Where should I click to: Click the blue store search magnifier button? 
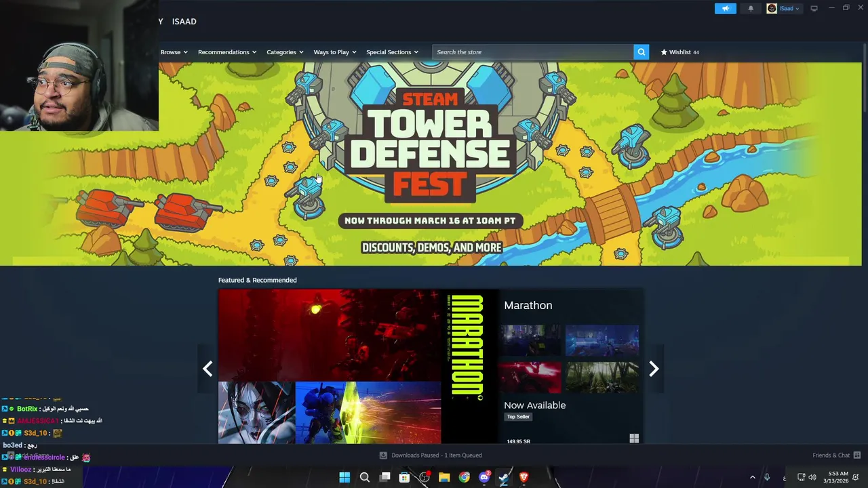[642, 52]
